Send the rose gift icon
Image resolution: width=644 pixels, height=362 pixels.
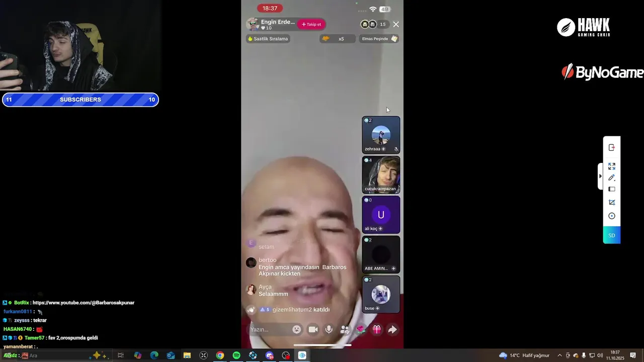click(x=360, y=329)
